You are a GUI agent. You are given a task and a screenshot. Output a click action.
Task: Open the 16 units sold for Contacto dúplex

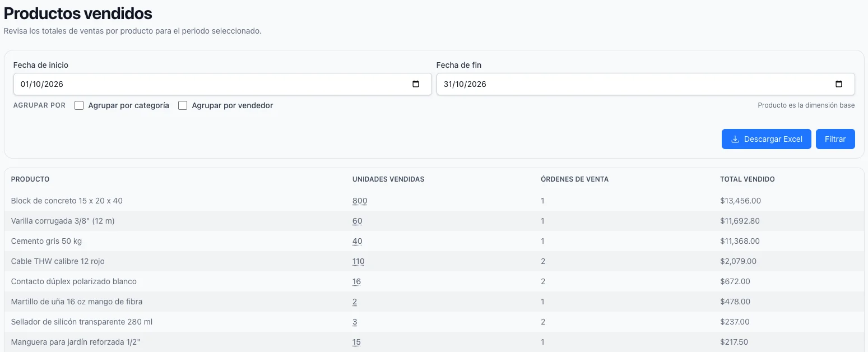[x=357, y=281]
